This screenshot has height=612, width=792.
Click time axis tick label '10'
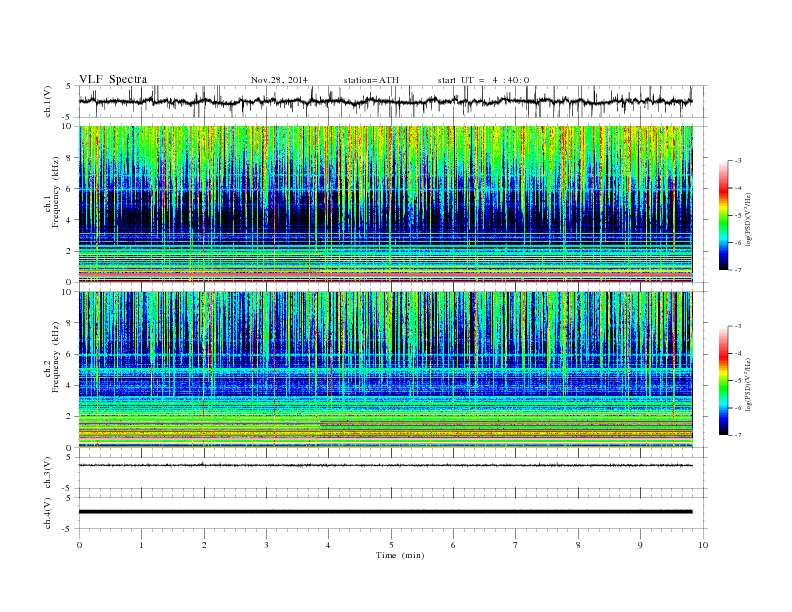(703, 545)
